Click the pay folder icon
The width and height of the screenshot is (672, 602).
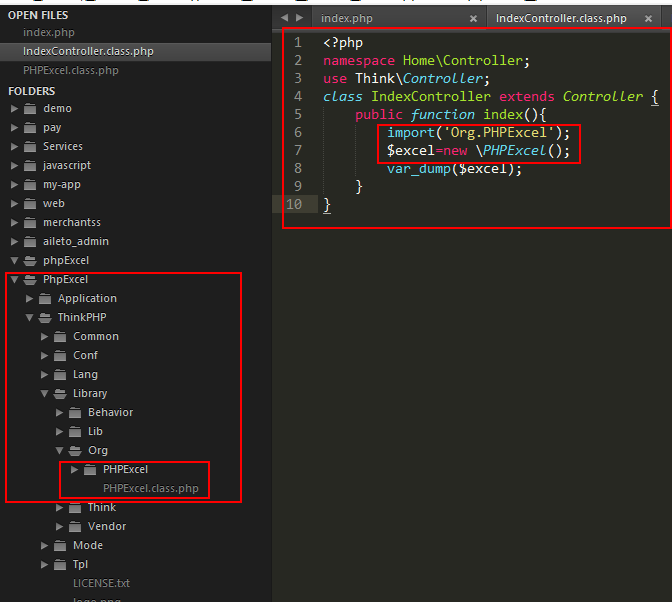point(30,128)
